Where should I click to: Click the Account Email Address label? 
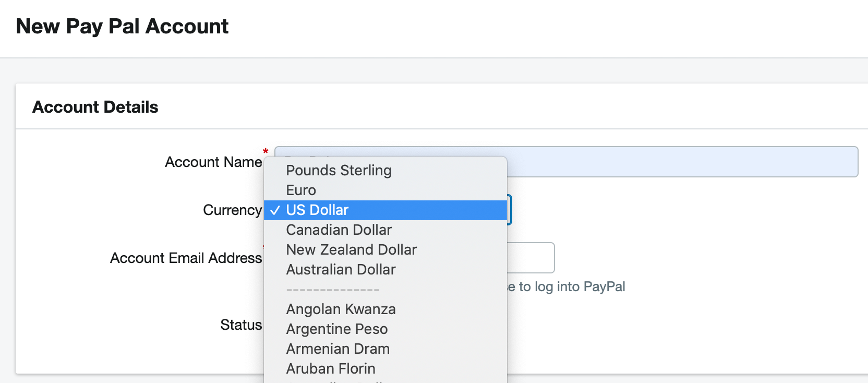186,258
